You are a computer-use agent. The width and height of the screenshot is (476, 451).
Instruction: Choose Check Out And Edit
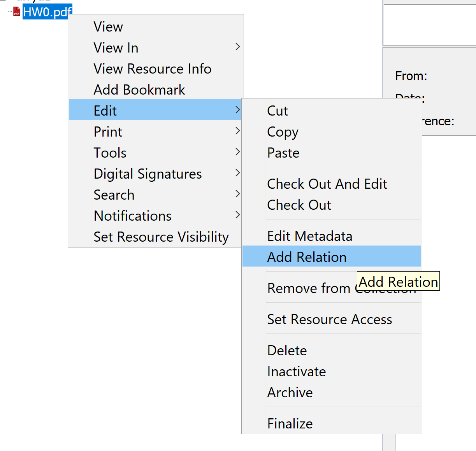tap(327, 184)
